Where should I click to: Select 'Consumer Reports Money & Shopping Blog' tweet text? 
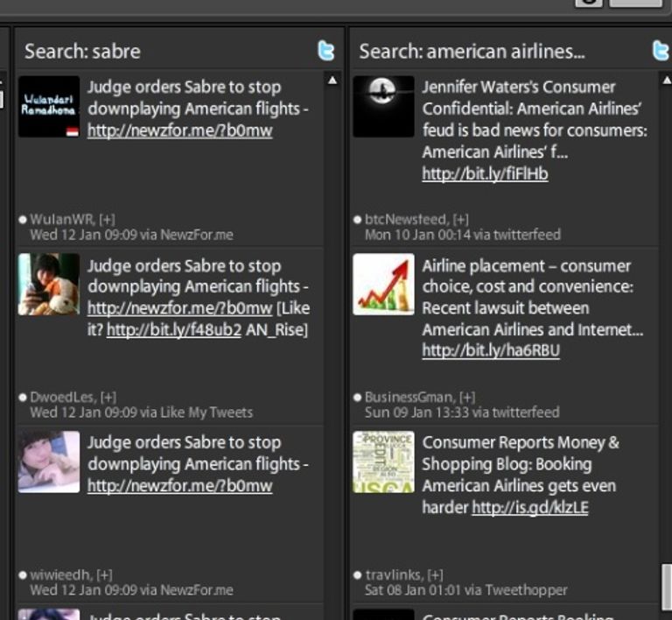tap(521, 475)
